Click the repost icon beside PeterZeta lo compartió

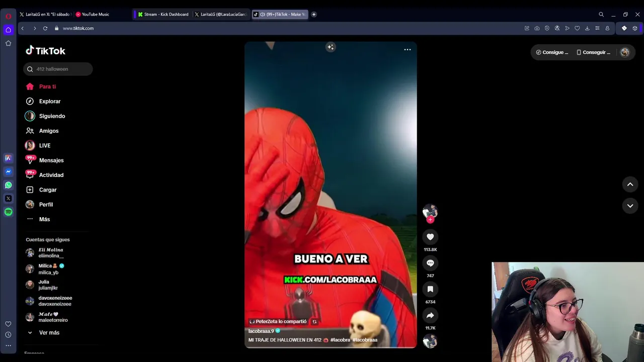(314, 322)
